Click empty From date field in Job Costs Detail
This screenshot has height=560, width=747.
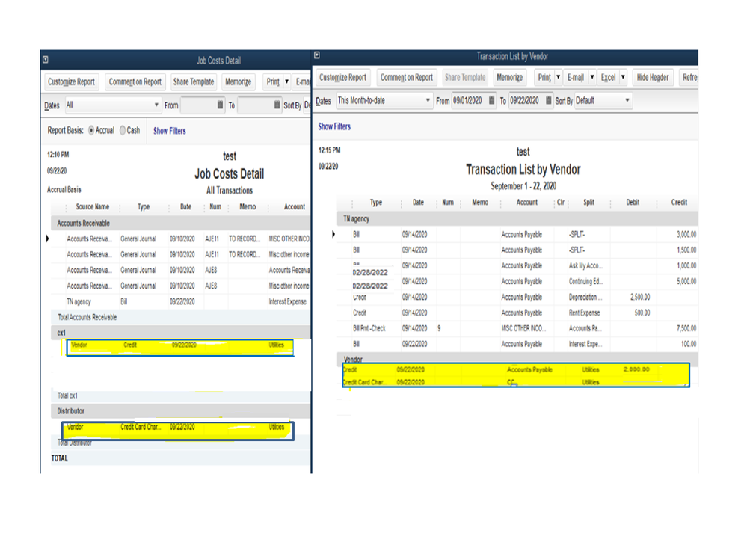click(x=198, y=105)
